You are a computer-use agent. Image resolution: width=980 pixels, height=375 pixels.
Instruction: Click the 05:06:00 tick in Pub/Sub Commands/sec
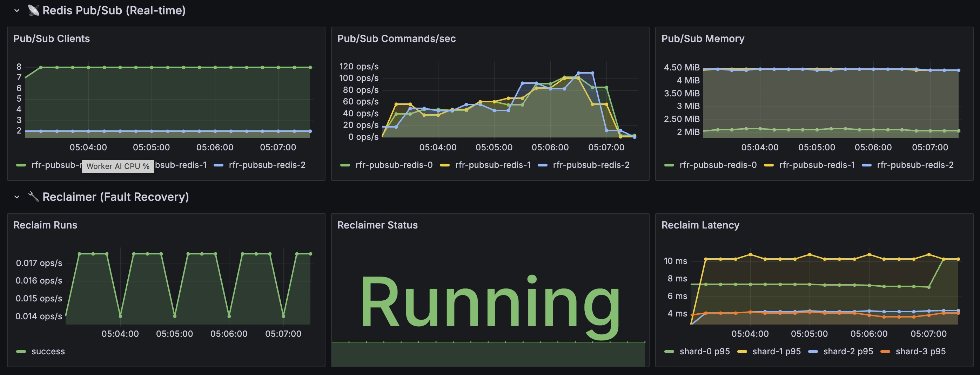click(550, 148)
